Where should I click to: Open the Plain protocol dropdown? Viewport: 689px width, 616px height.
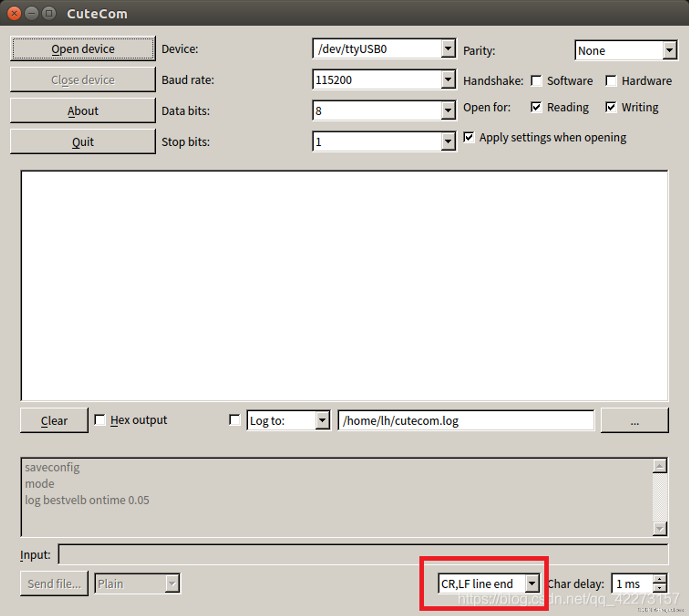(137, 584)
